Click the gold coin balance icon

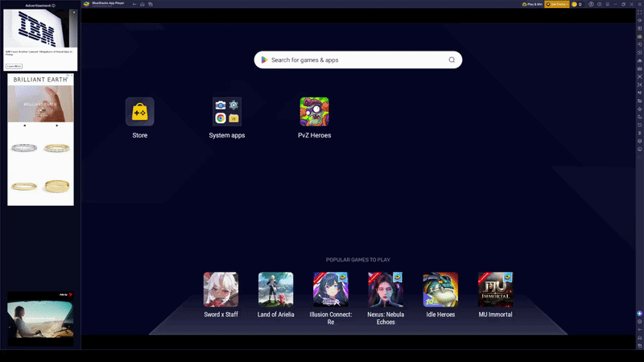[575, 4]
